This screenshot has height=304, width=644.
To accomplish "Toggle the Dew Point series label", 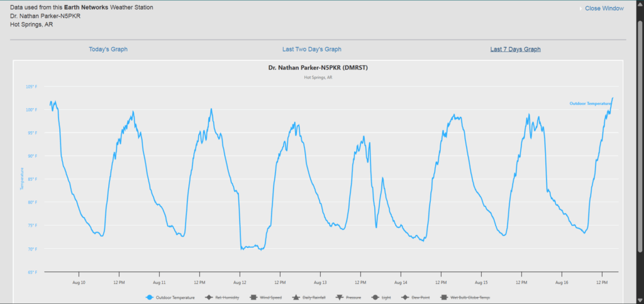I will [x=418, y=297].
